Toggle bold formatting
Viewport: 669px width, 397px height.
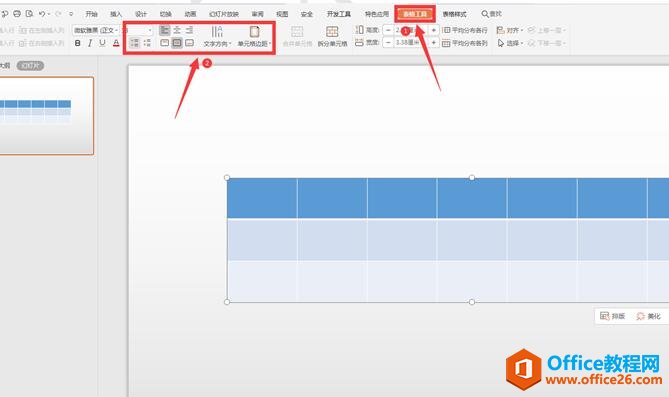click(x=77, y=43)
